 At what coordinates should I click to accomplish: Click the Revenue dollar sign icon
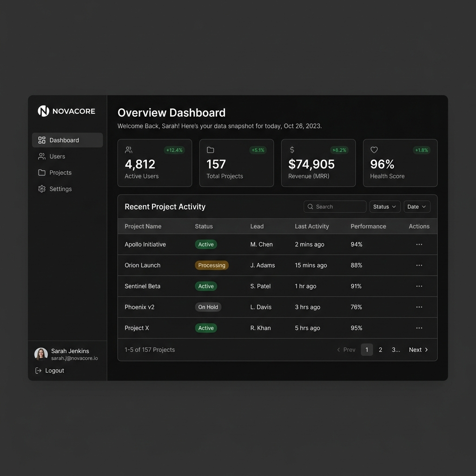click(292, 150)
